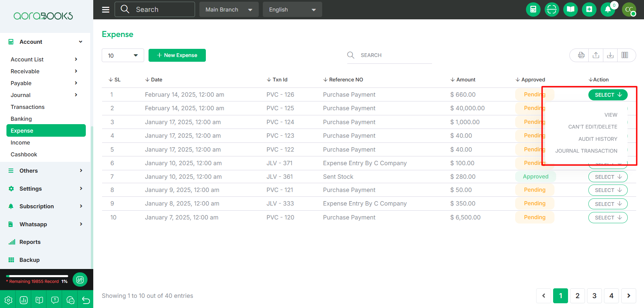This screenshot has width=644, height=308.
Task: Open notifications bell icon
Action: [608, 9]
